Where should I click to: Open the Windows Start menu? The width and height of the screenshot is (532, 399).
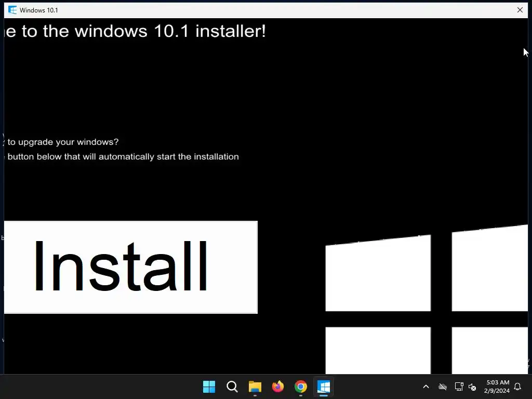point(209,387)
